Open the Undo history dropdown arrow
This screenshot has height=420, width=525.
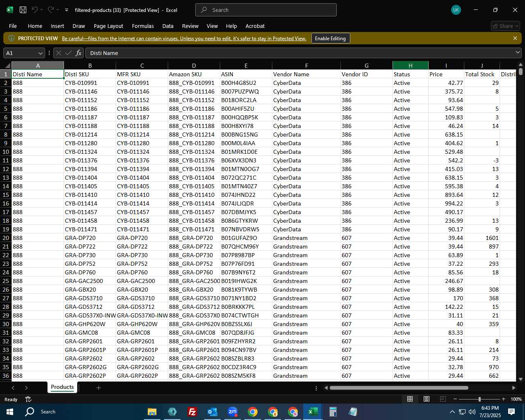[41, 10]
